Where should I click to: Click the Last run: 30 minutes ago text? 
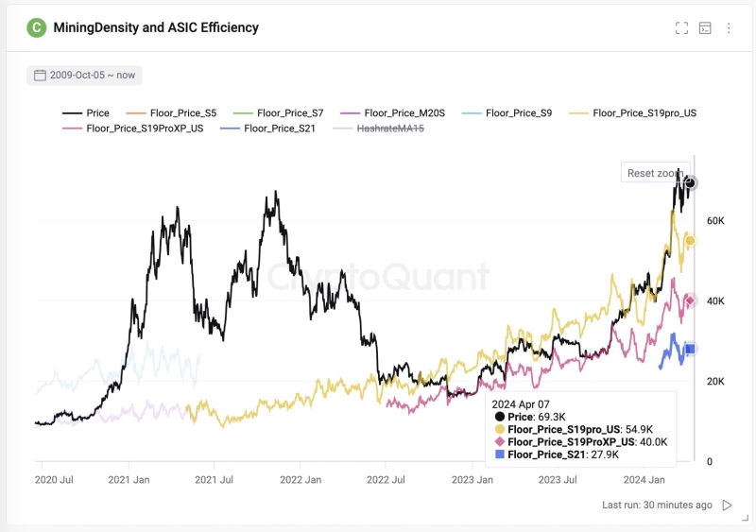pyautogui.click(x=657, y=506)
